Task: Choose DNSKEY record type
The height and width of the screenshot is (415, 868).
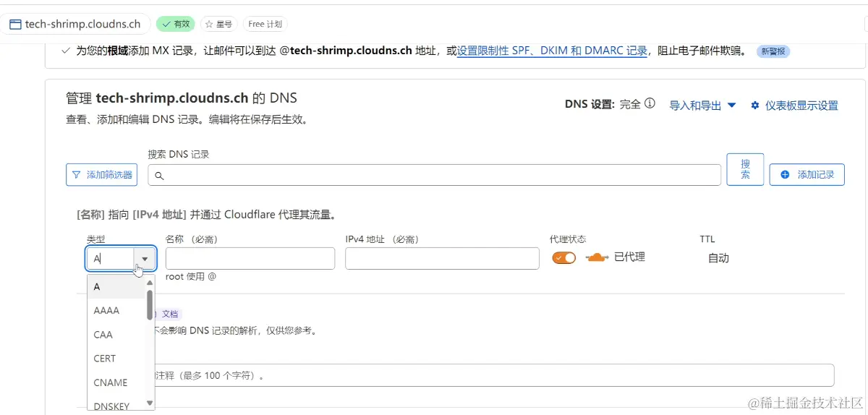Action: (x=116, y=404)
